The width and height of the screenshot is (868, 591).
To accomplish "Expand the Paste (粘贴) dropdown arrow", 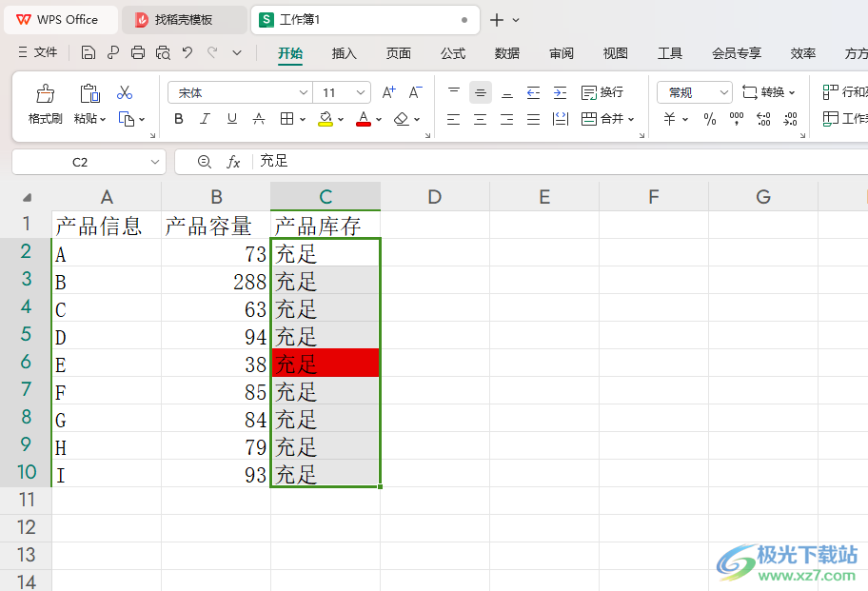I will tap(103, 119).
